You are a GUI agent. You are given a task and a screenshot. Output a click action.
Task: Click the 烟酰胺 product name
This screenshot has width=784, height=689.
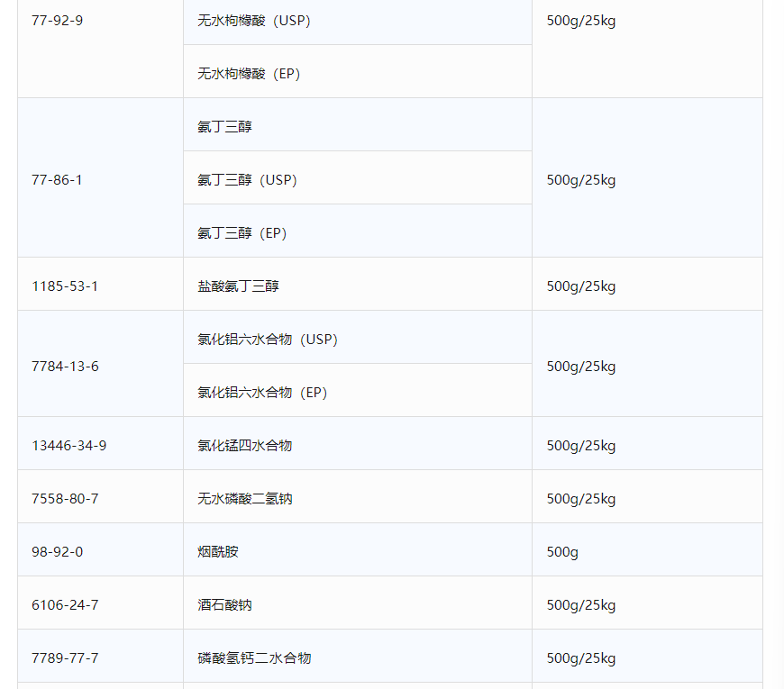(x=218, y=552)
